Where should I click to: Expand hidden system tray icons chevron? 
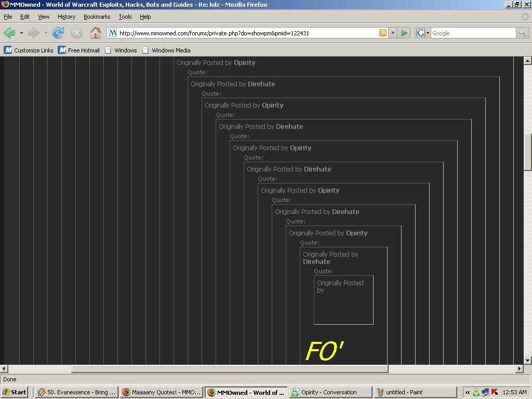[x=468, y=393]
